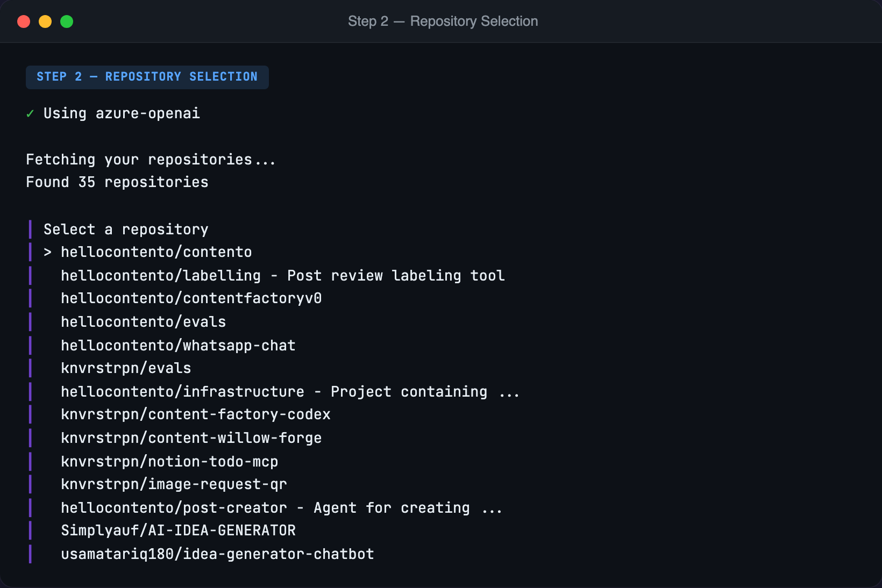Select knvrstrpn/notion-todo-mcp repository
Image resolution: width=882 pixels, height=588 pixels.
pos(169,461)
